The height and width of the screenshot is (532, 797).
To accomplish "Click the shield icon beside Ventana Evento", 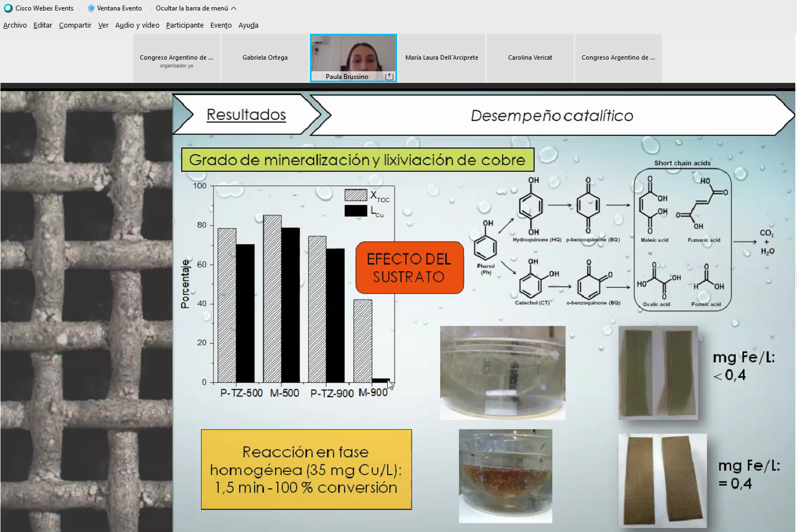I will [x=91, y=8].
